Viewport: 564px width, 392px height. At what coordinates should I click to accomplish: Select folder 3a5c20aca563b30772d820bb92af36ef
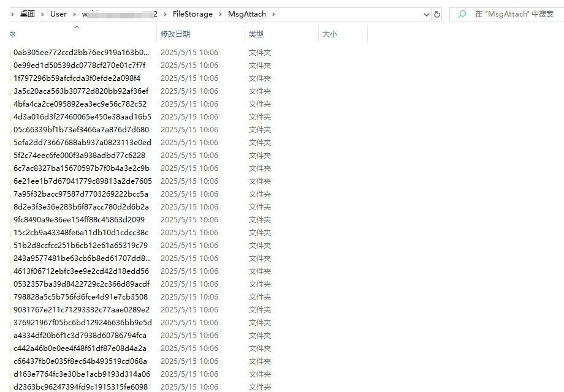point(81,91)
